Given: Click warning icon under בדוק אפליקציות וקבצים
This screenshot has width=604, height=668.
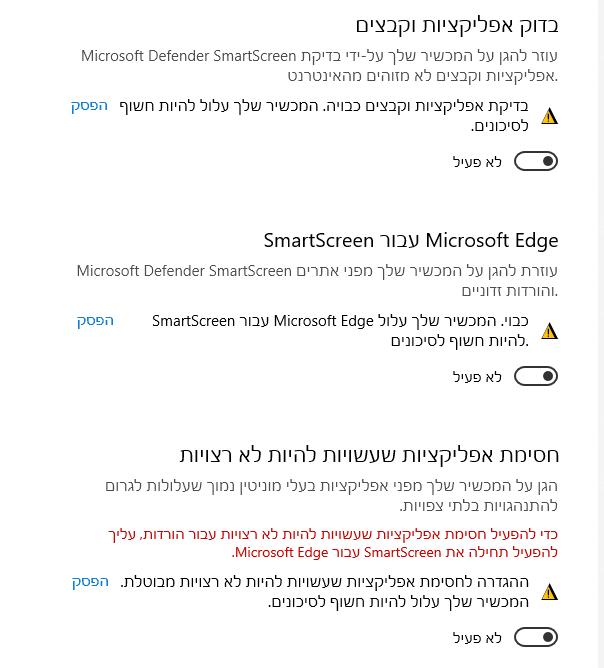Looking at the screenshot, I should 548,116.
